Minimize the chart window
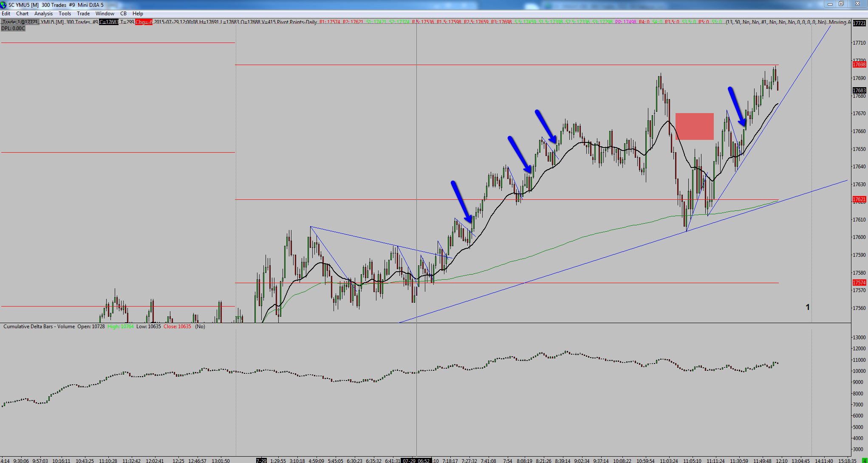 [830, 4]
